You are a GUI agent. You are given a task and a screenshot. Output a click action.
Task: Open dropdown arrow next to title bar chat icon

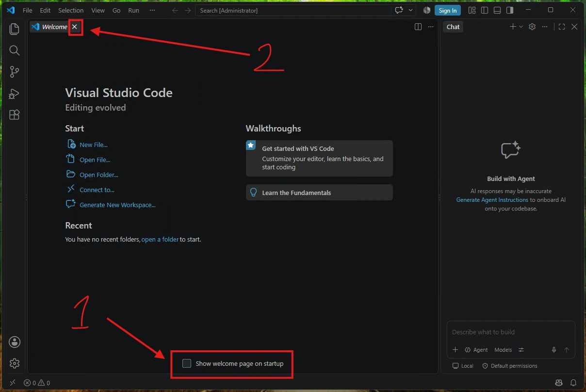(x=411, y=10)
